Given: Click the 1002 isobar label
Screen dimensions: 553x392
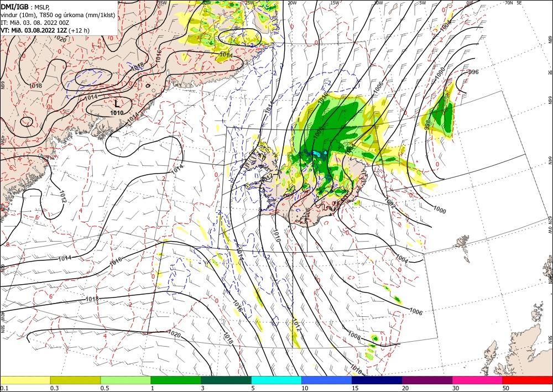Looking at the screenshot, I should pos(390,203).
